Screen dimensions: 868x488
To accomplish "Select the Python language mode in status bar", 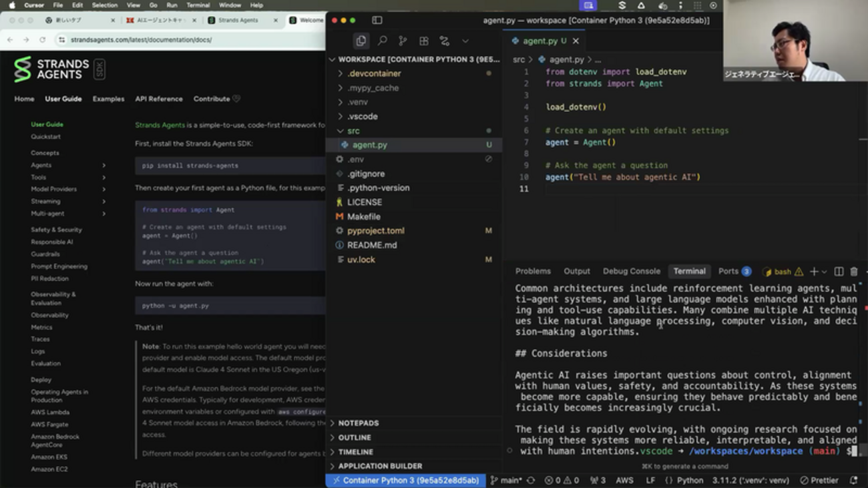I will (690, 481).
